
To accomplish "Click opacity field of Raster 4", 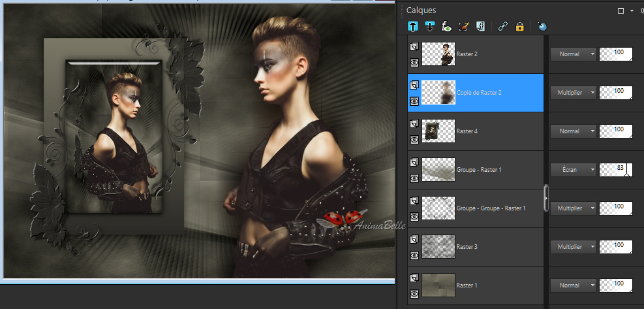I will (616, 131).
